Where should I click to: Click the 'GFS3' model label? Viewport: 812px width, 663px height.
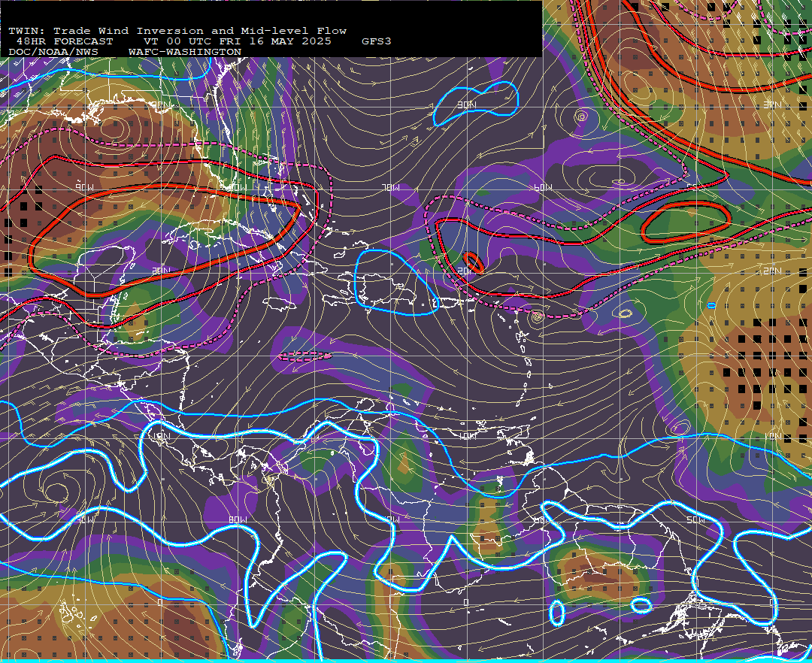[377, 41]
